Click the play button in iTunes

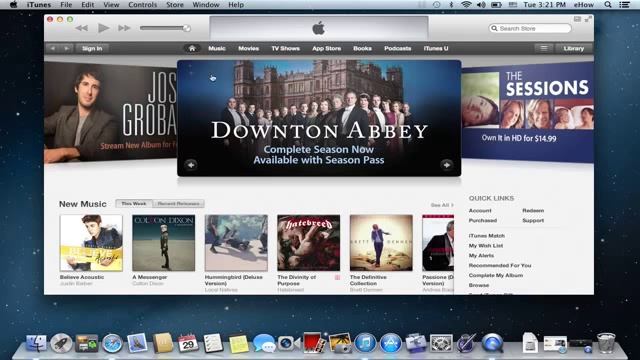(103, 28)
